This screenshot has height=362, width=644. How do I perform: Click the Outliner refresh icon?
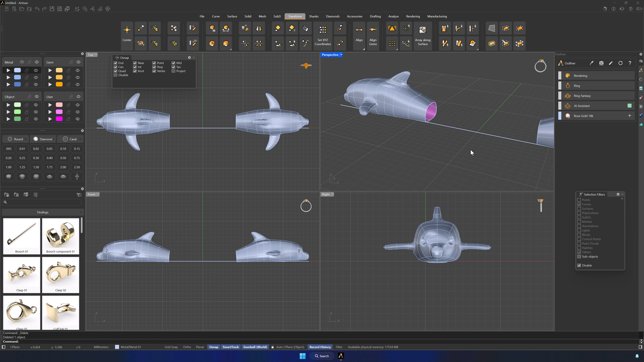click(x=620, y=63)
